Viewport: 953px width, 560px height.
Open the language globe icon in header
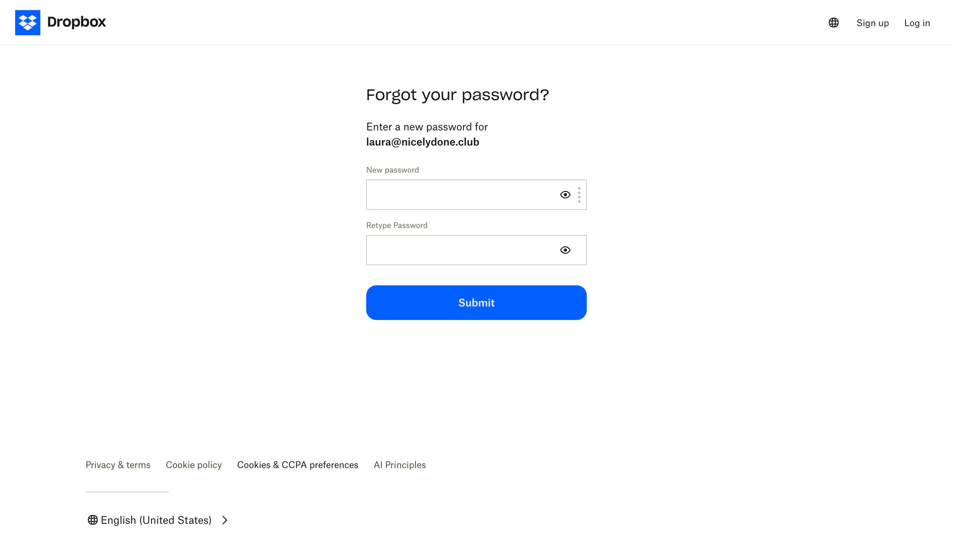[x=833, y=23]
